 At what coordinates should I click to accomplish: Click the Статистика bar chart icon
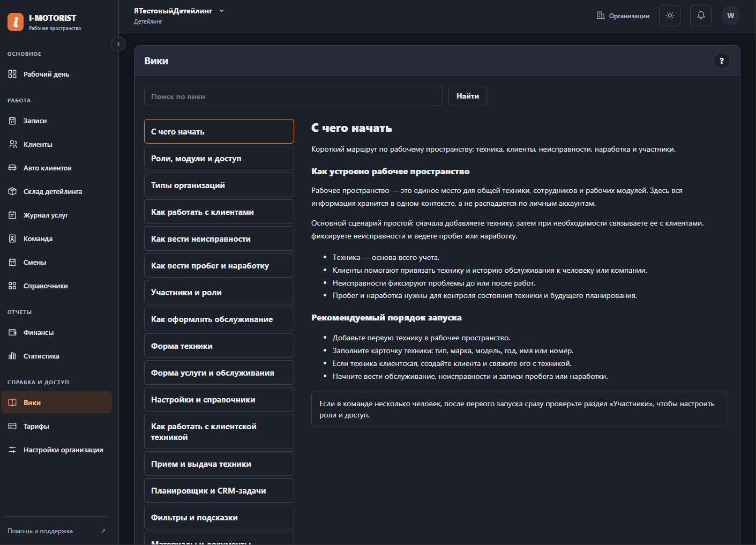point(12,356)
